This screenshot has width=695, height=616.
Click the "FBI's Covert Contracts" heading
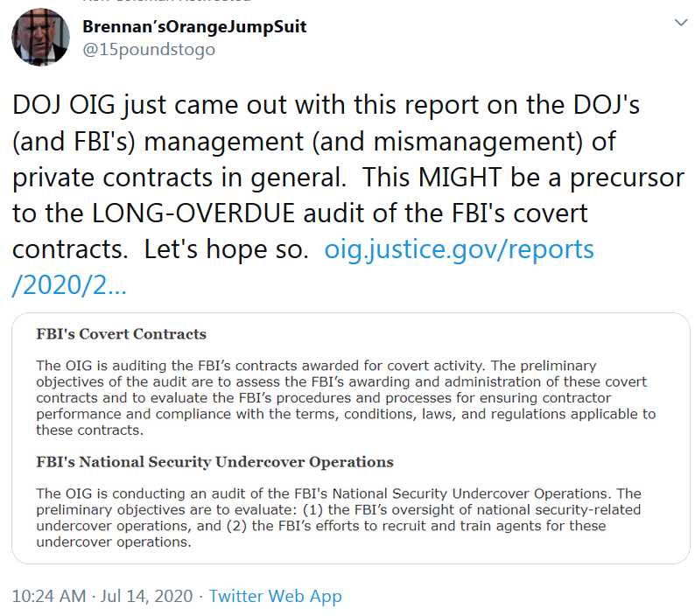(x=121, y=334)
